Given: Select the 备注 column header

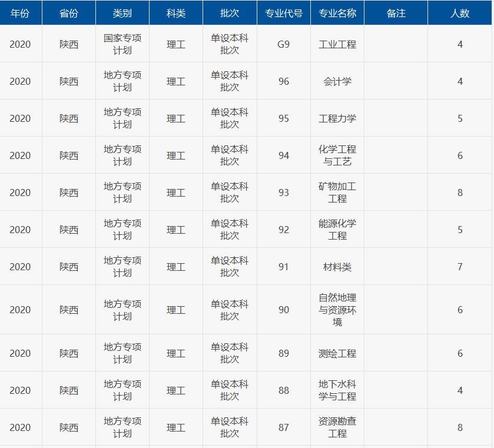Looking at the screenshot, I should click(x=396, y=13).
